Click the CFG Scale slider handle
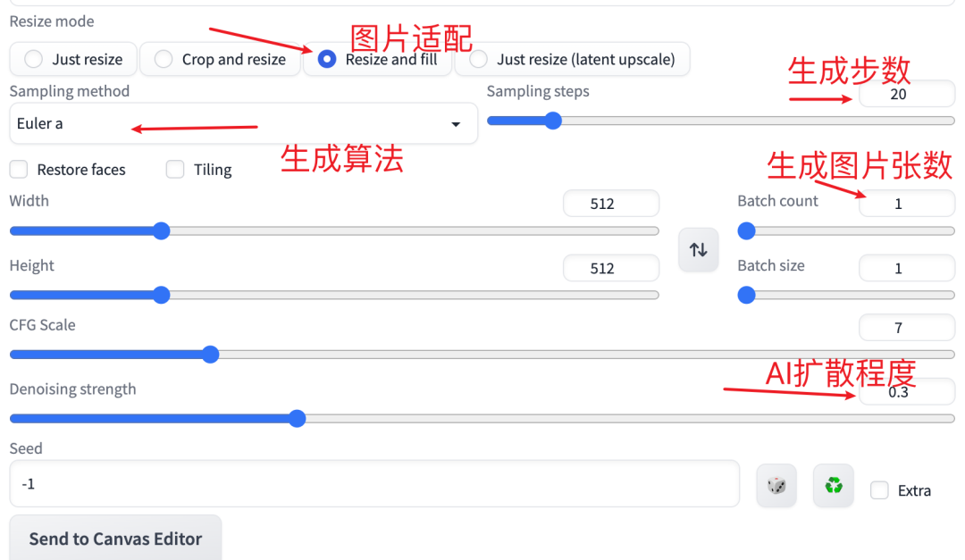965x560 pixels. coord(211,355)
